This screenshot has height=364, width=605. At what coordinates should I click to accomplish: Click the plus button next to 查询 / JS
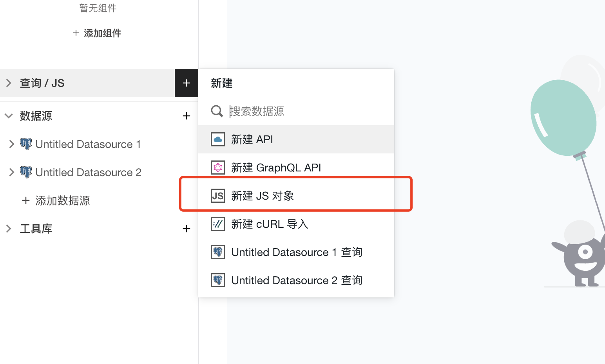187,83
